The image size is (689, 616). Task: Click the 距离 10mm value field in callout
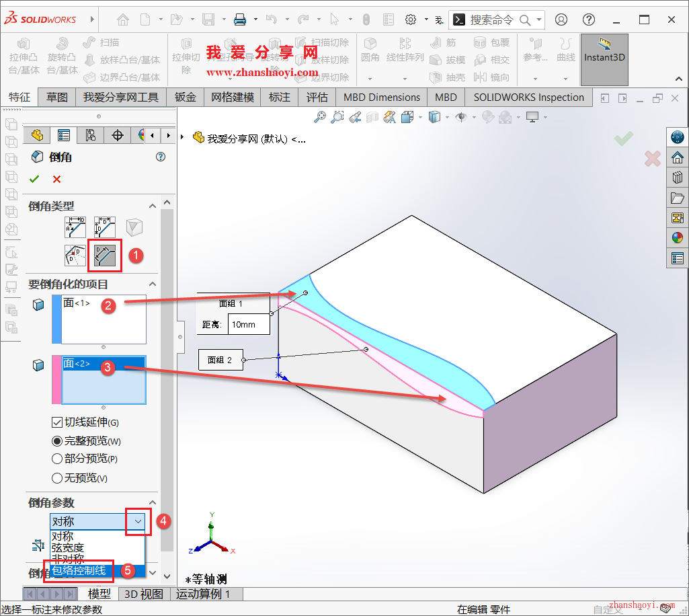tap(249, 325)
